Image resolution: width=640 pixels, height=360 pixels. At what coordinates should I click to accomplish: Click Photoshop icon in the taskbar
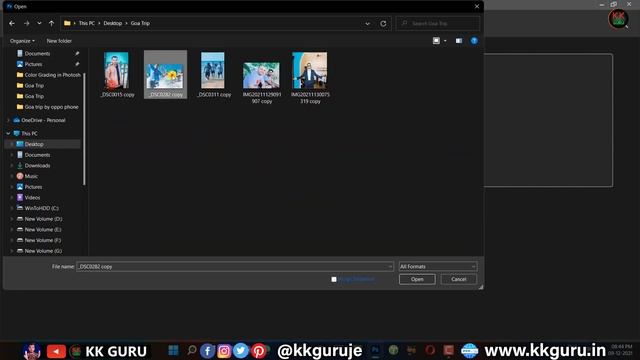[x=375, y=350]
